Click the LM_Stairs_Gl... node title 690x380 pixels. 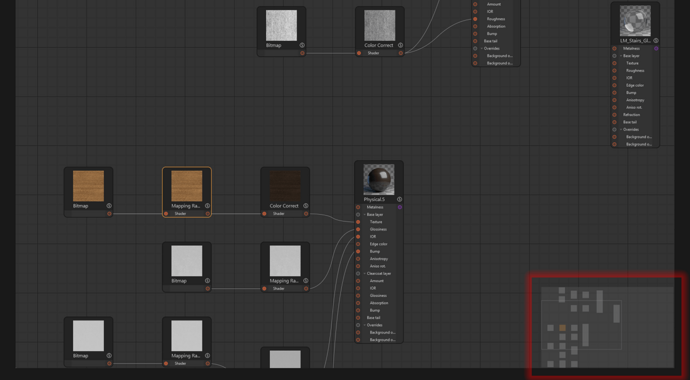coord(635,41)
